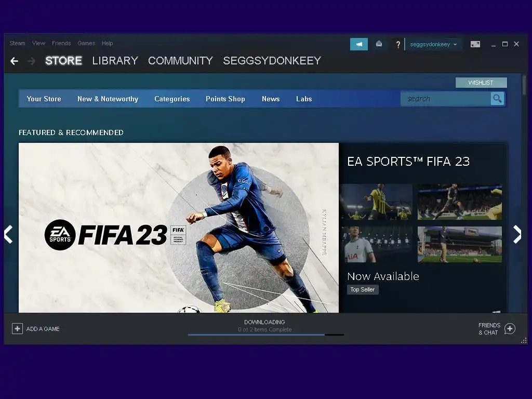Click the ADD A GAME label
Screen dimensions: 532x399
click(x=43, y=329)
